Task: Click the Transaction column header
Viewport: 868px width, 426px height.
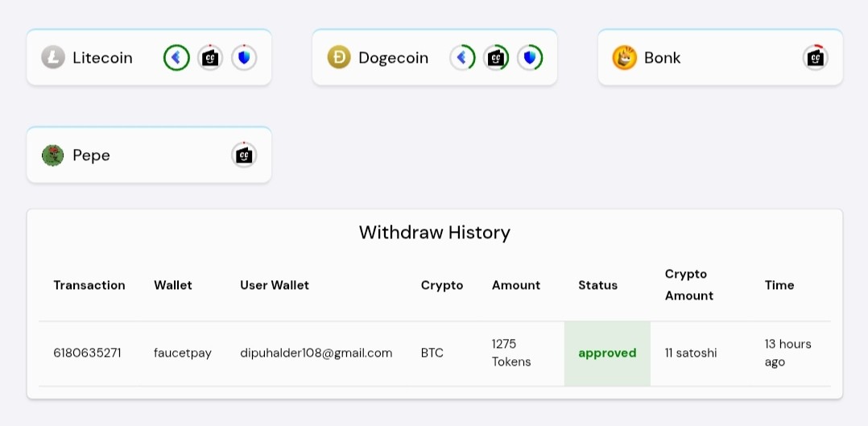Action: coord(89,285)
